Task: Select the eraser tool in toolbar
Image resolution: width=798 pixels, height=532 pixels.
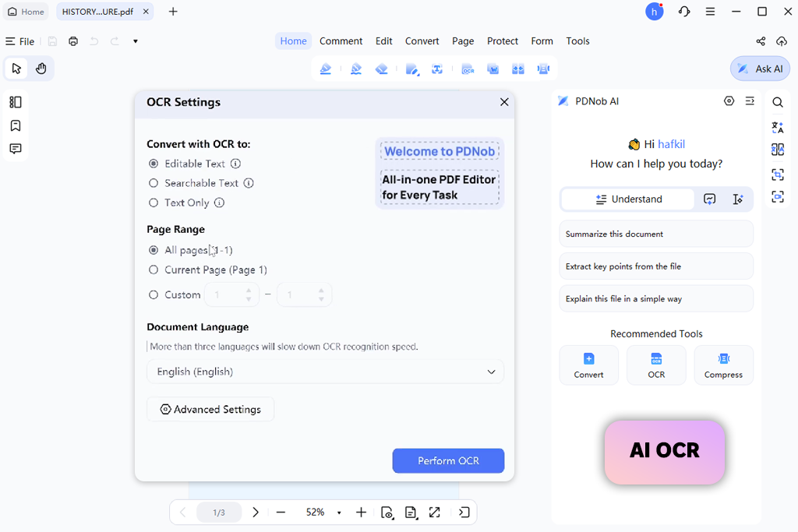Action: 382,69
